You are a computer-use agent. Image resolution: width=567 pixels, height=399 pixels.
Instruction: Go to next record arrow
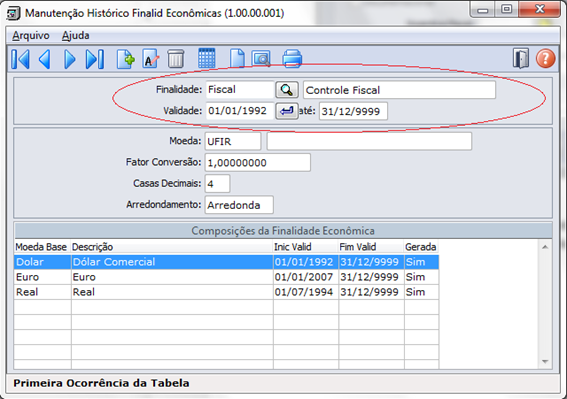(x=69, y=59)
